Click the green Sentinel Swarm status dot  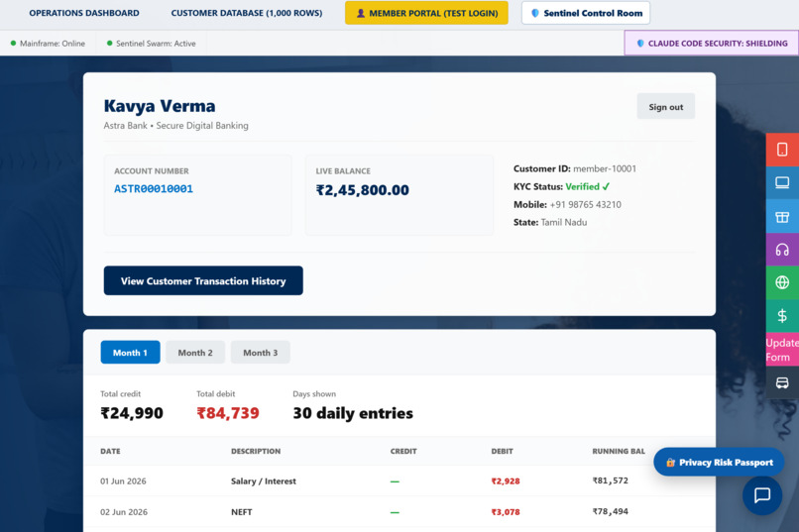point(110,44)
